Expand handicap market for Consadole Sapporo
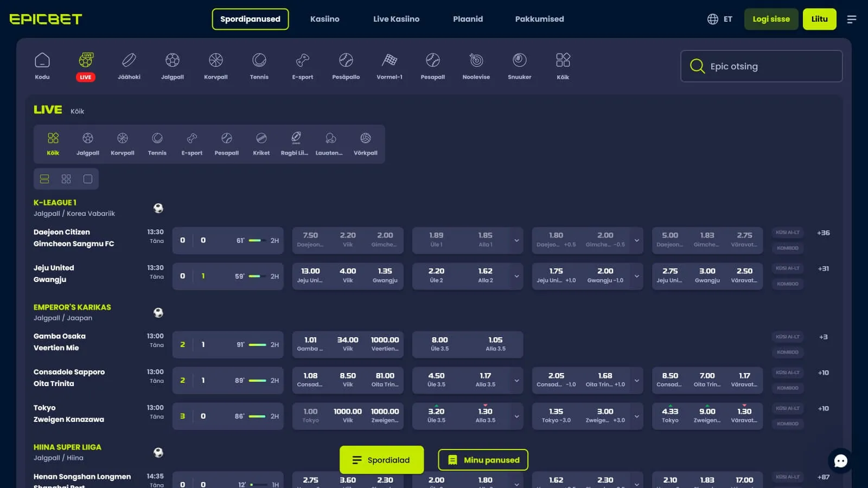Image resolution: width=868 pixels, height=488 pixels. [636, 380]
